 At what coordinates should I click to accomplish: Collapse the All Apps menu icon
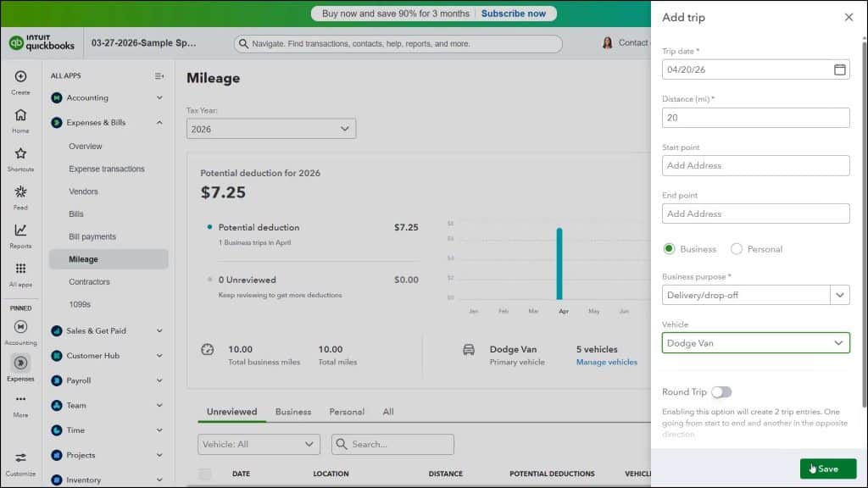[159, 75]
